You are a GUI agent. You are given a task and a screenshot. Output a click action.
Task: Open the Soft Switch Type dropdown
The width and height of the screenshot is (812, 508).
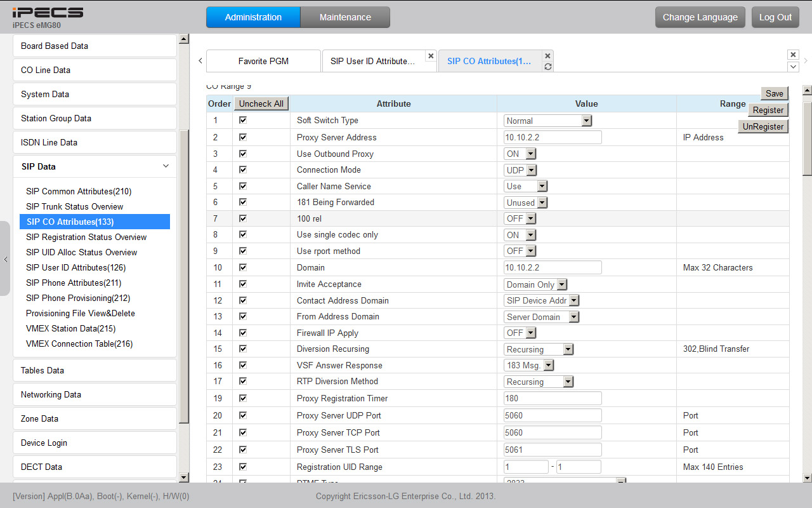coord(548,121)
